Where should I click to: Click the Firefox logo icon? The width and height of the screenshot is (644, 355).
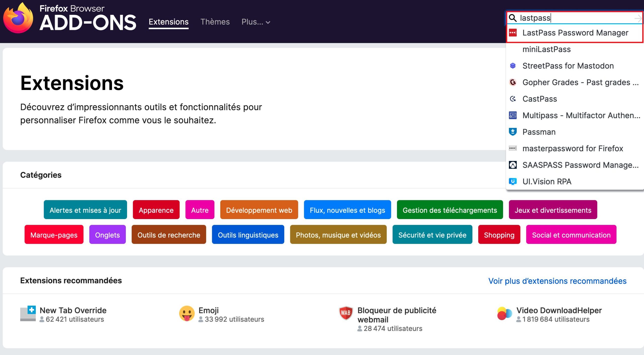click(18, 18)
